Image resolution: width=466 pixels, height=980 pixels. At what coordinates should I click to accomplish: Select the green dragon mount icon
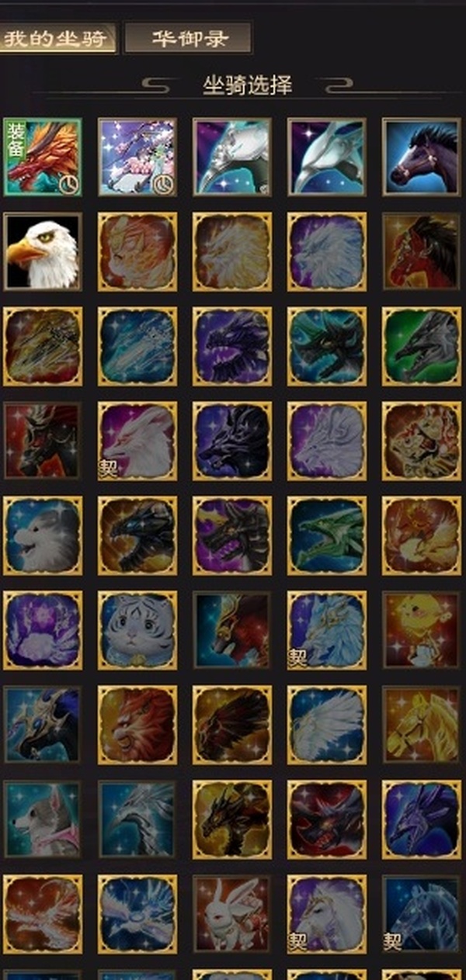coord(326,535)
